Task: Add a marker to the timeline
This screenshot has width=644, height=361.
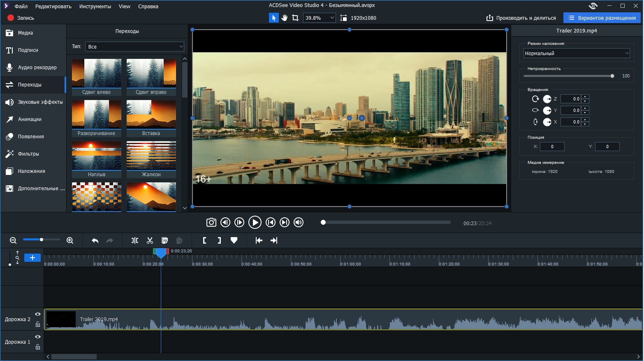Action: click(x=234, y=240)
